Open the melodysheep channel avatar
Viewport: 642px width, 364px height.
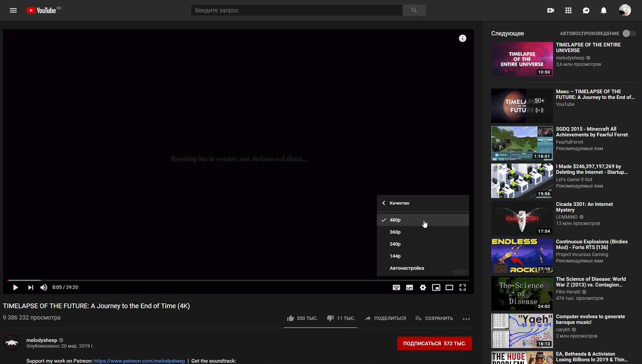coord(12,343)
